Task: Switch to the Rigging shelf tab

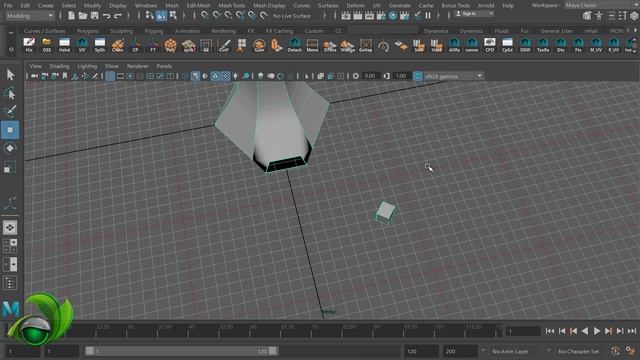Action: [153, 31]
